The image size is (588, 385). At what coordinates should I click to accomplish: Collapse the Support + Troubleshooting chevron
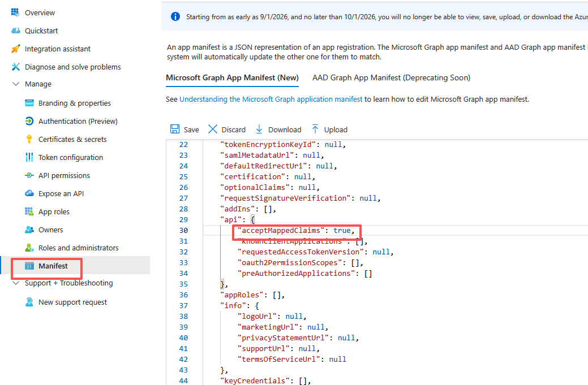coord(16,283)
